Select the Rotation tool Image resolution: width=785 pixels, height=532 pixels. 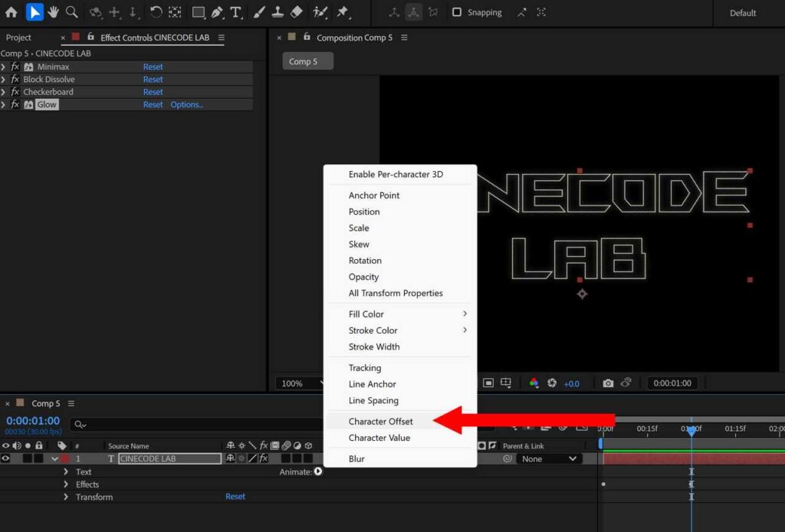(x=156, y=12)
